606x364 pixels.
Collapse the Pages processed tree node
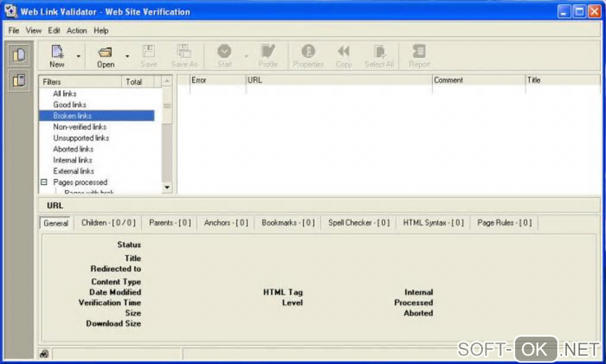coord(44,182)
